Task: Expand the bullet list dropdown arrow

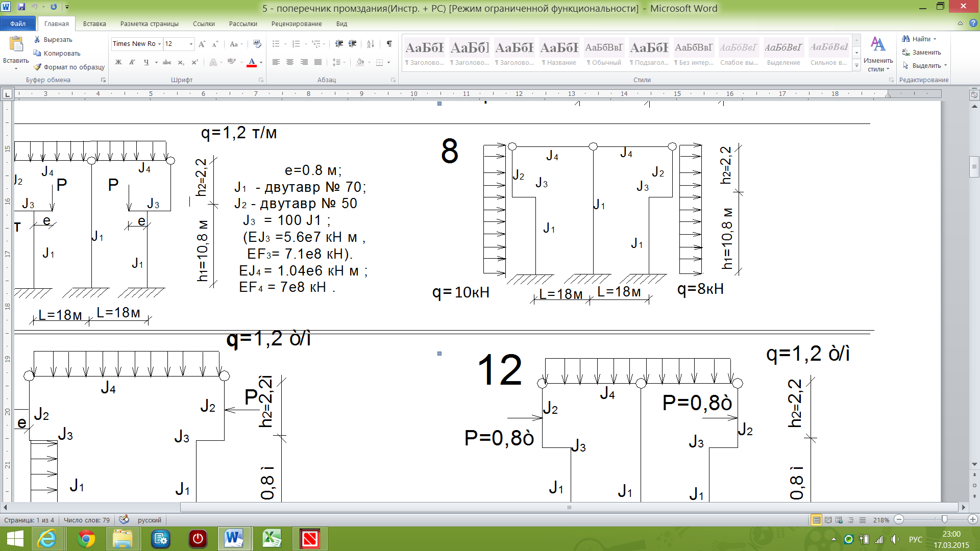Action: (x=285, y=44)
